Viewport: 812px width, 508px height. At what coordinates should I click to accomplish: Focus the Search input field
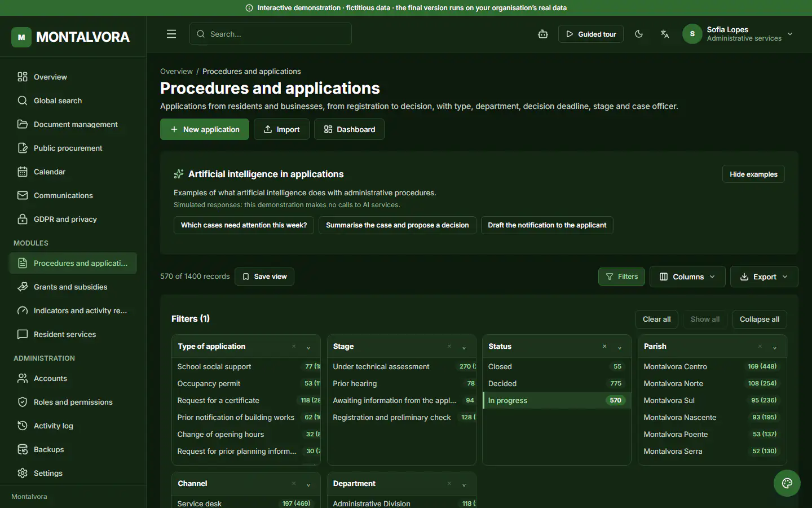271,34
